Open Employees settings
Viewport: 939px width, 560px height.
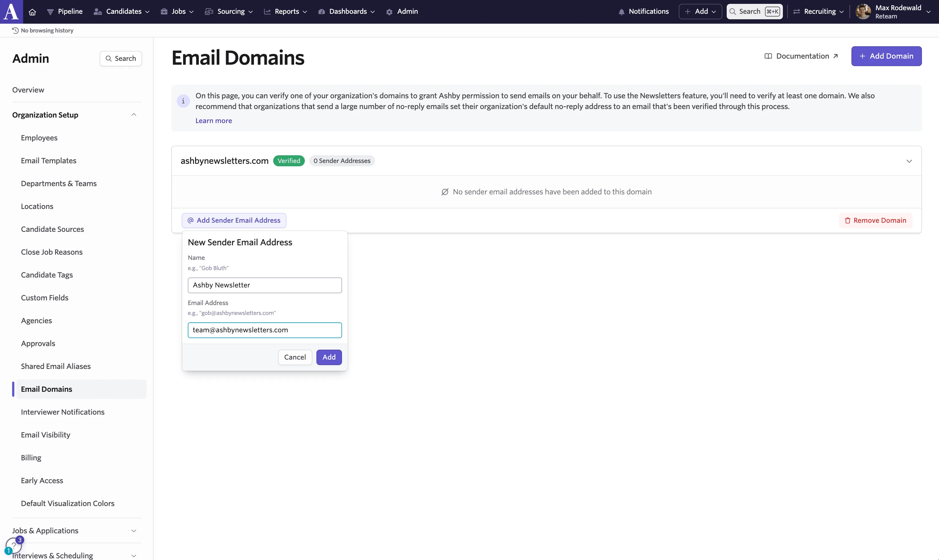39,138
